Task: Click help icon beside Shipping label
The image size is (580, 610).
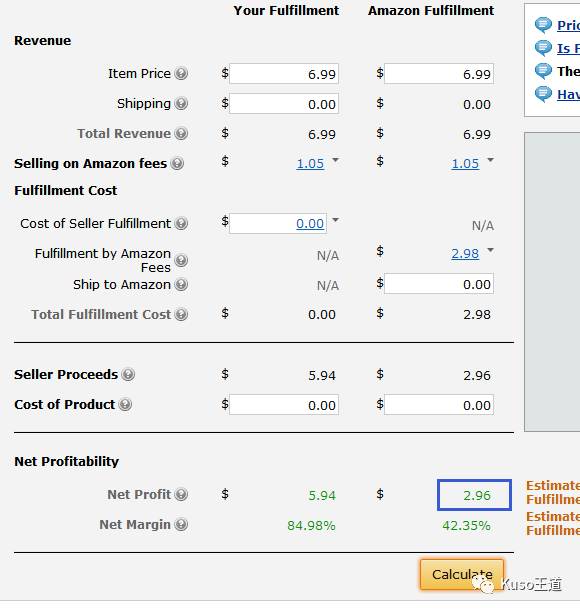Action: click(181, 103)
